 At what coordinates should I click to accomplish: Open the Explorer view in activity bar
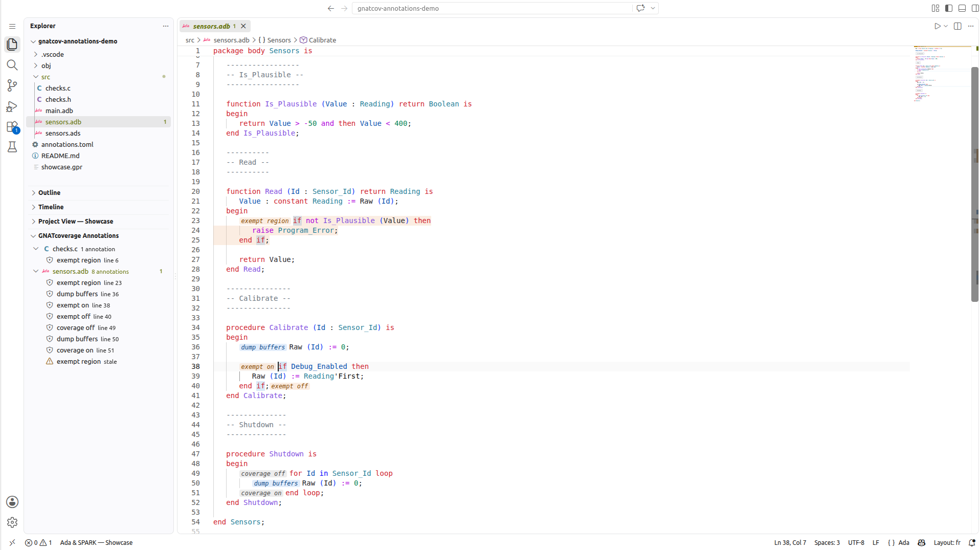pyautogui.click(x=12, y=45)
